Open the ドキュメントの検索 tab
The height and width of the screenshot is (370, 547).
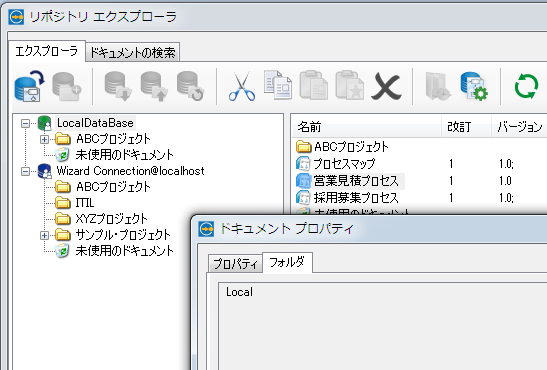coord(133,53)
